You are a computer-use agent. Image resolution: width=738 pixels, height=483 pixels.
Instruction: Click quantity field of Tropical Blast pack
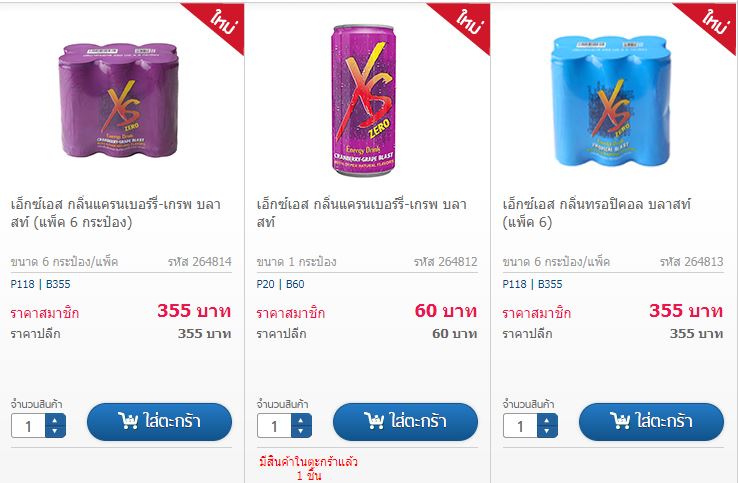tap(520, 426)
